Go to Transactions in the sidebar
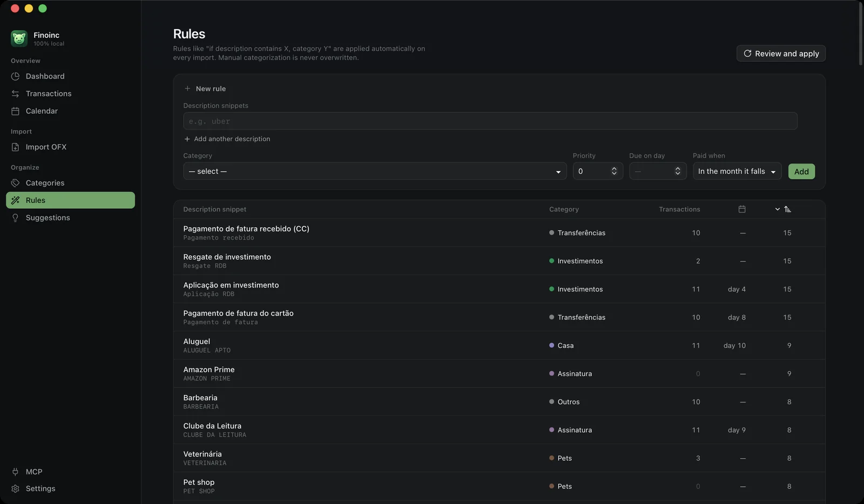The height and width of the screenshot is (504, 864). pyautogui.click(x=70, y=93)
